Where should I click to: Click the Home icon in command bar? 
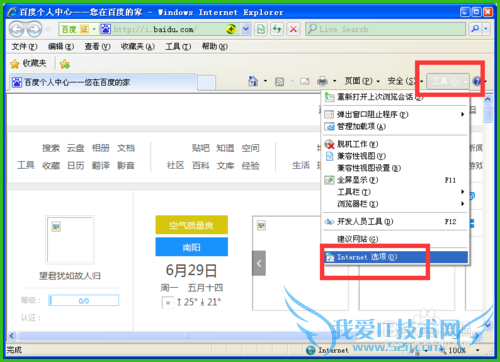coord(253,81)
